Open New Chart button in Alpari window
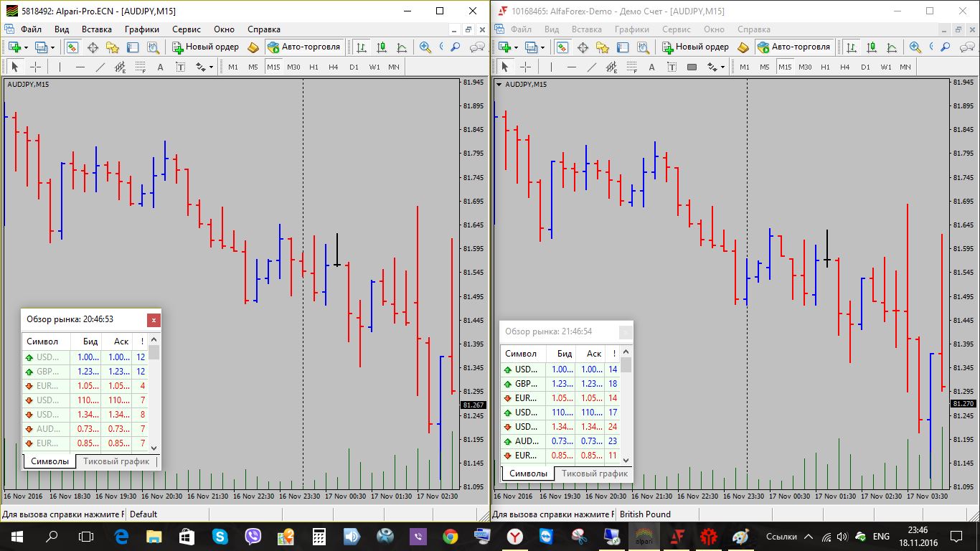This screenshot has height=551, width=980. tap(14, 47)
